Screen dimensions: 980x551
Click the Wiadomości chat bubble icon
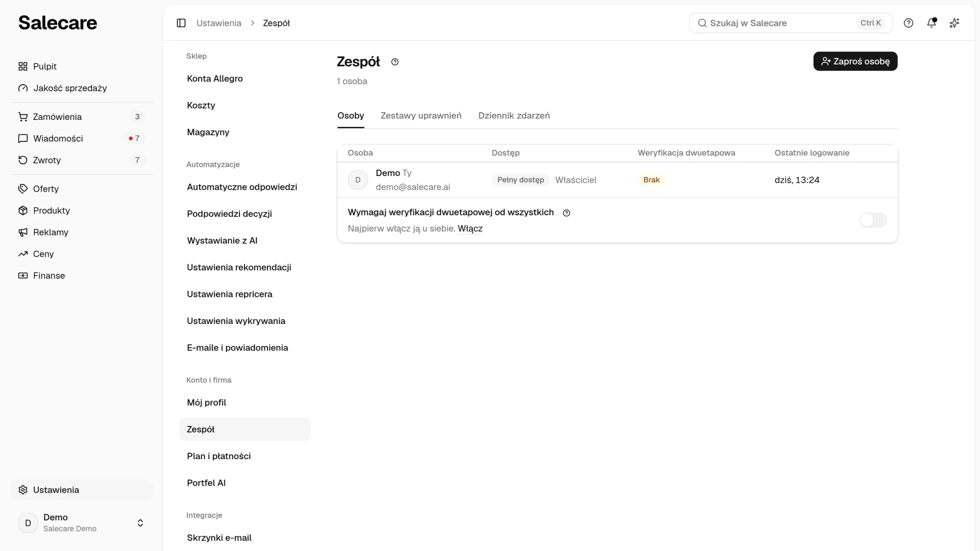click(23, 138)
